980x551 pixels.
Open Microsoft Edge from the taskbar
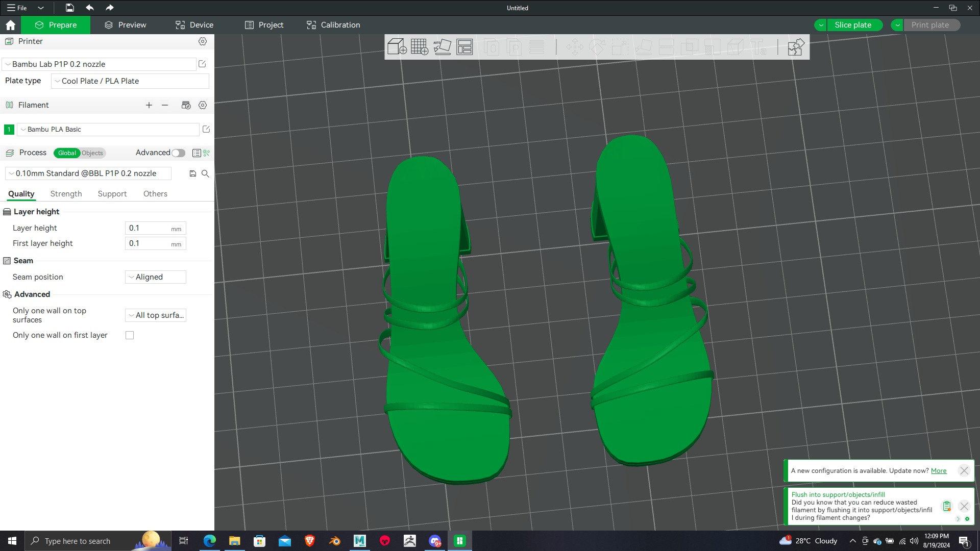point(209,541)
